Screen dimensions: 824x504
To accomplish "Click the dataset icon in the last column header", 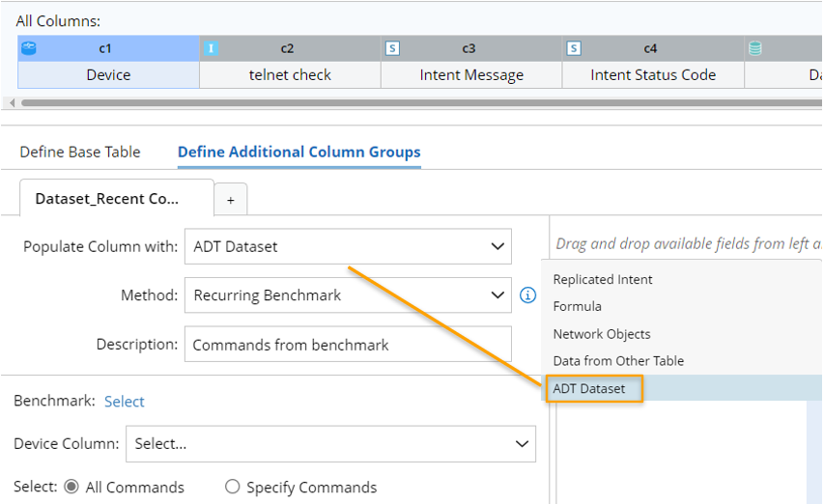I will 755,48.
